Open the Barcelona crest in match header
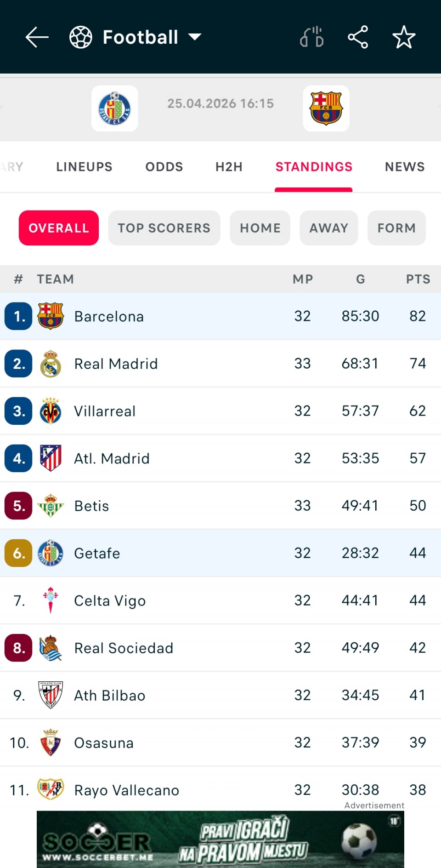The image size is (441, 868). coord(326,108)
